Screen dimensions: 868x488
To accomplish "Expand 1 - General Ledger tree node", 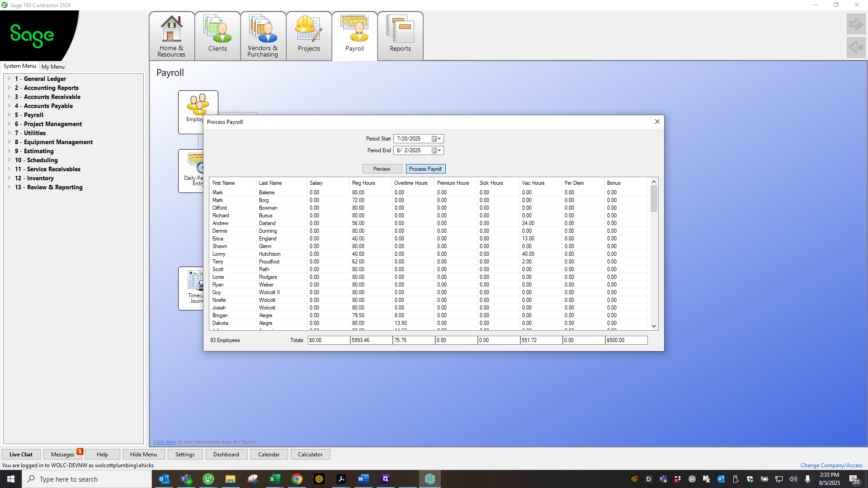I will 9,79.
